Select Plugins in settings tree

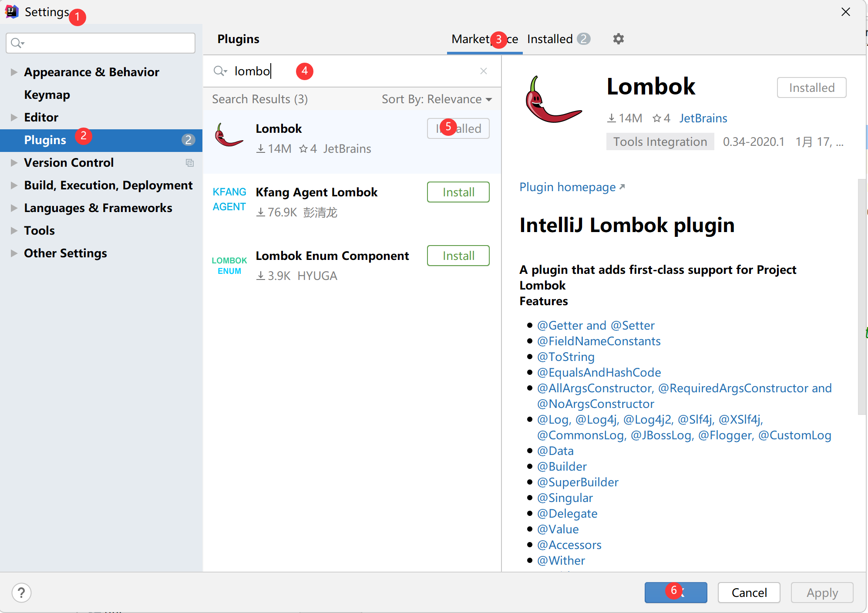point(101,140)
